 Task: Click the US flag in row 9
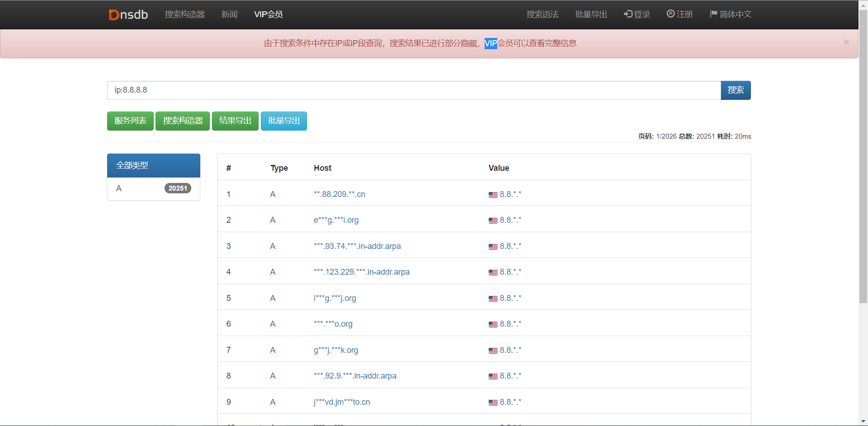[x=493, y=403]
